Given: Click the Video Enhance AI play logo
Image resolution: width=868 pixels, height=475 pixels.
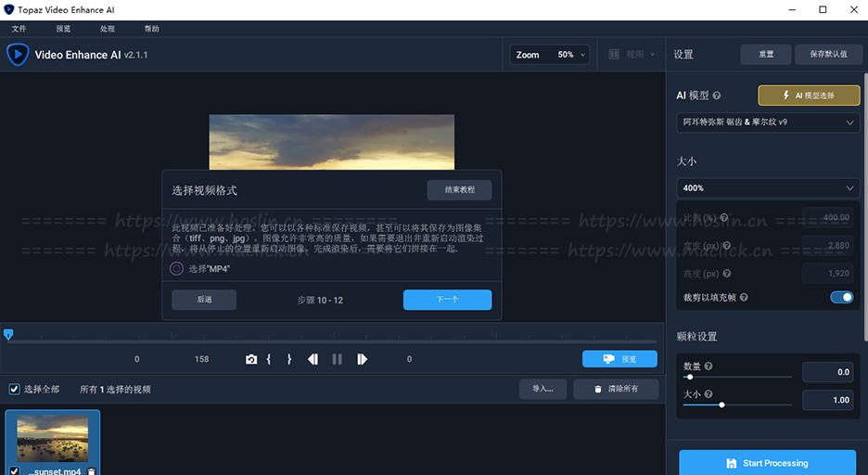Looking at the screenshot, I should [18, 54].
